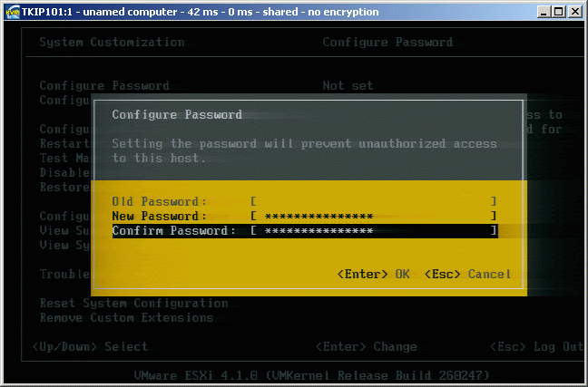Click the "Not set" password status text

pyautogui.click(x=348, y=86)
